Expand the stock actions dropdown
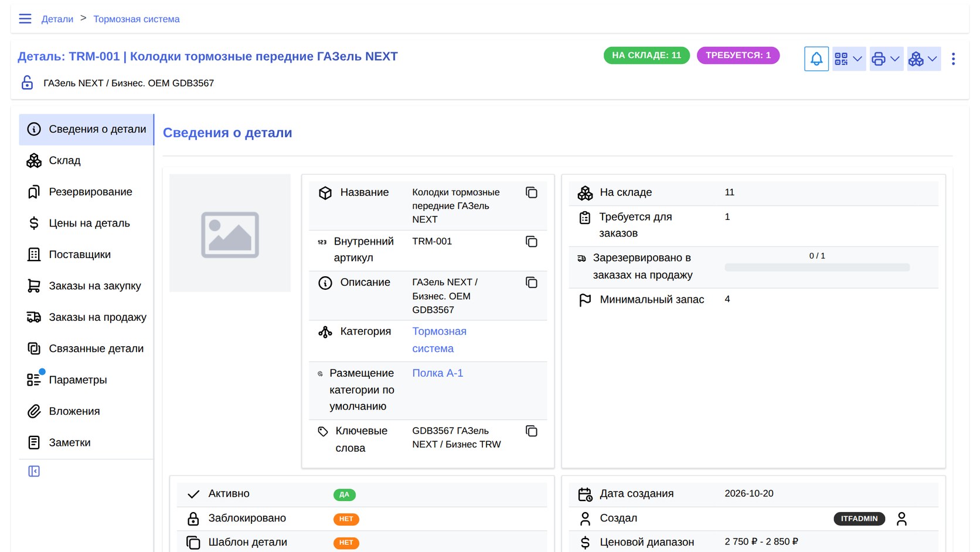Image resolution: width=980 pixels, height=552 pixels. pos(924,59)
